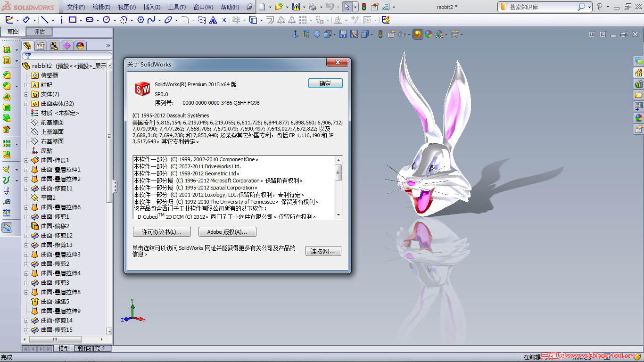
Task: Select the Sketch Text tool
Action: (x=213, y=20)
